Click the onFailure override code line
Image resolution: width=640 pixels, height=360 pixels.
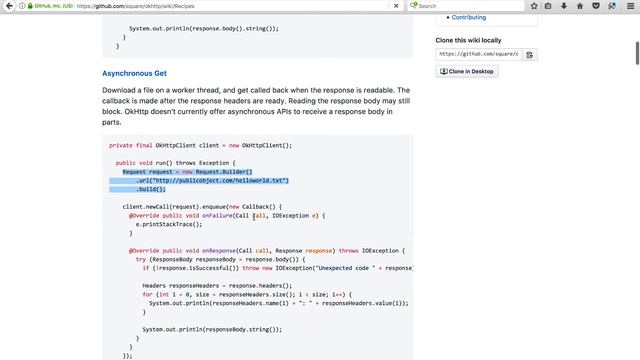[x=227, y=216]
